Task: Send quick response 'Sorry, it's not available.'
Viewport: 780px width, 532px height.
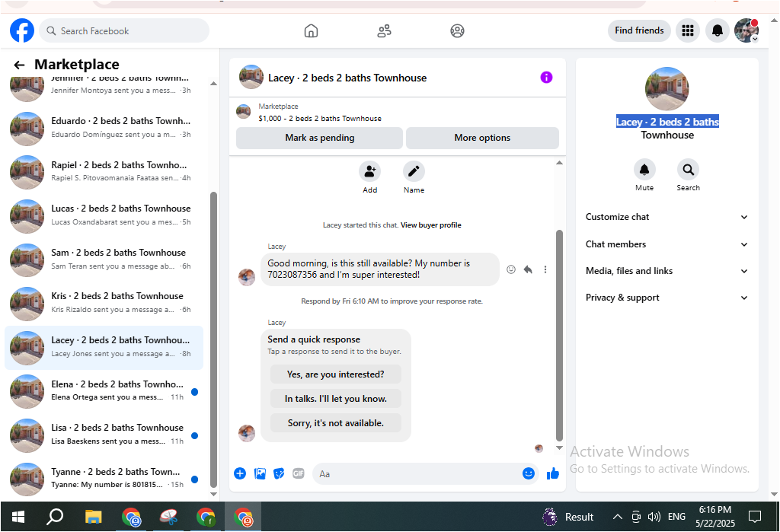Action: click(x=336, y=423)
